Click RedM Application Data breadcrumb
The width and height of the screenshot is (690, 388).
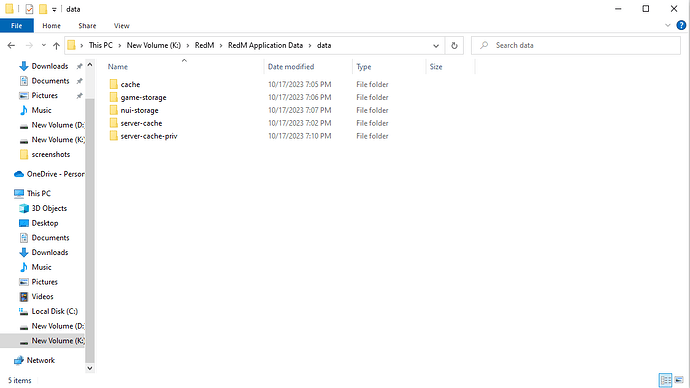point(265,45)
